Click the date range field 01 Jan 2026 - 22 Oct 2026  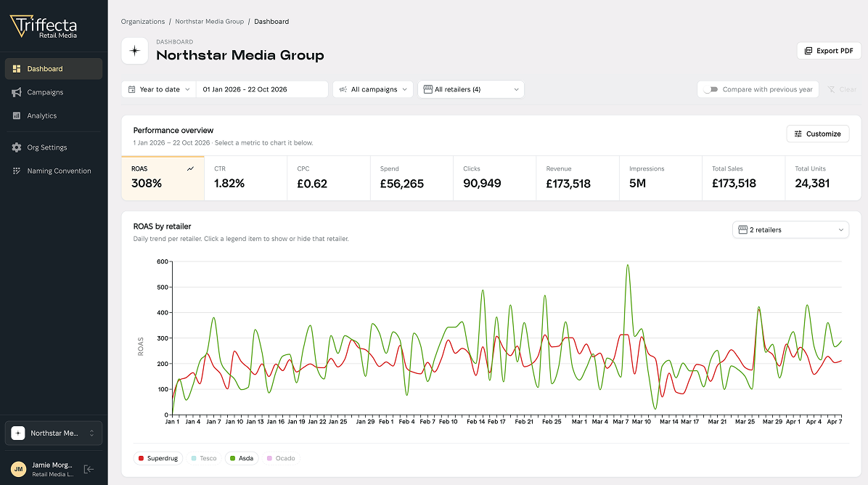tap(263, 89)
